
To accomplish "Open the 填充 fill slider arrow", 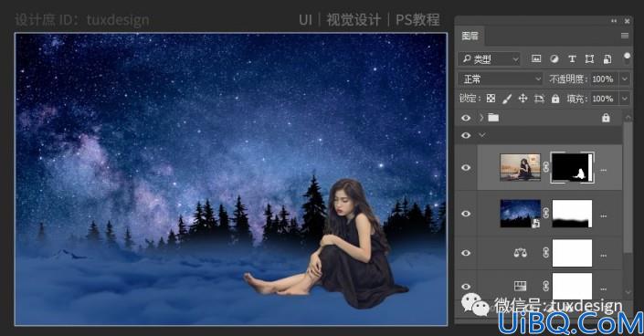I will (x=625, y=99).
